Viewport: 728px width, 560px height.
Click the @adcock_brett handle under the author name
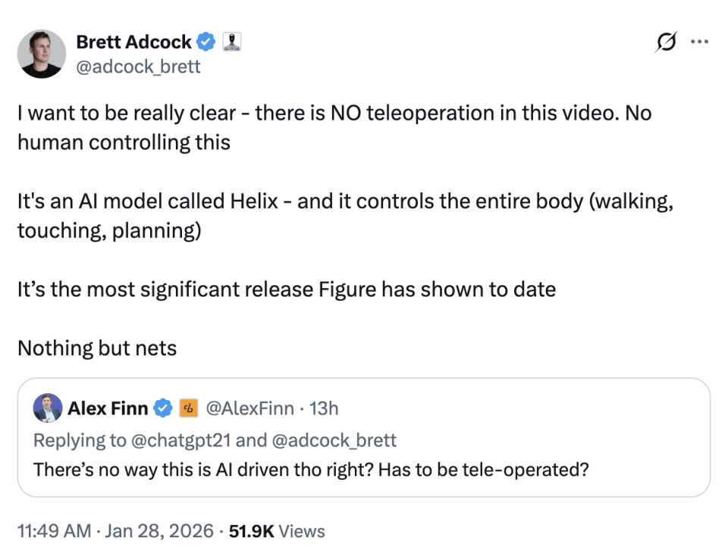coord(138,67)
